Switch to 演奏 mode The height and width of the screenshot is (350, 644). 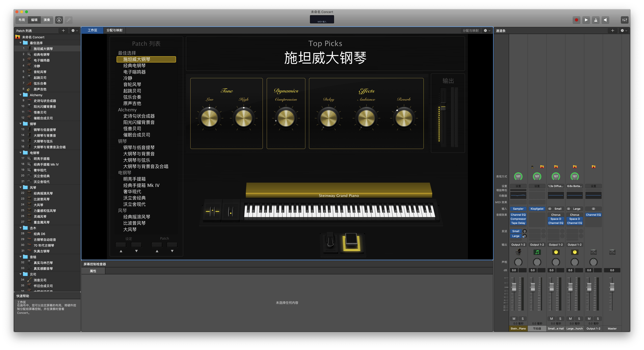47,20
